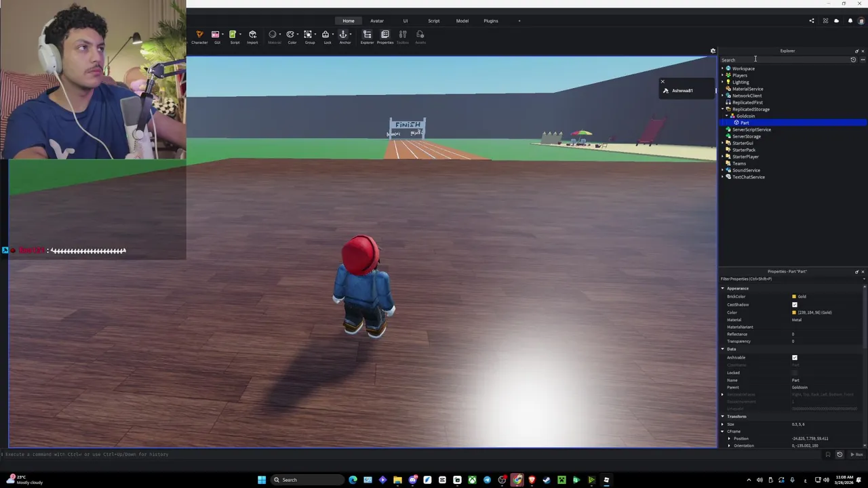
Task: Click the Filter Properties field
Action: [x=791, y=279]
